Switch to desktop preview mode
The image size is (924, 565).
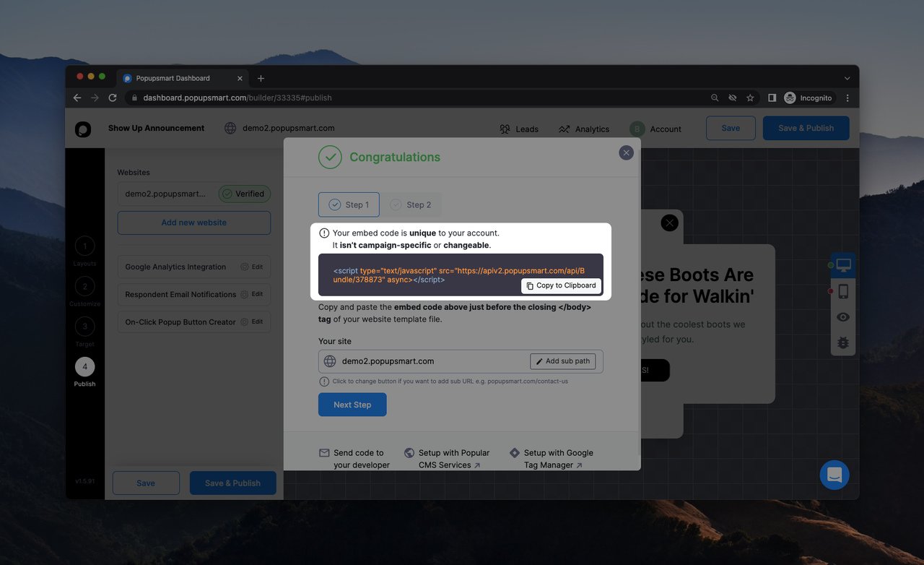[843, 265]
